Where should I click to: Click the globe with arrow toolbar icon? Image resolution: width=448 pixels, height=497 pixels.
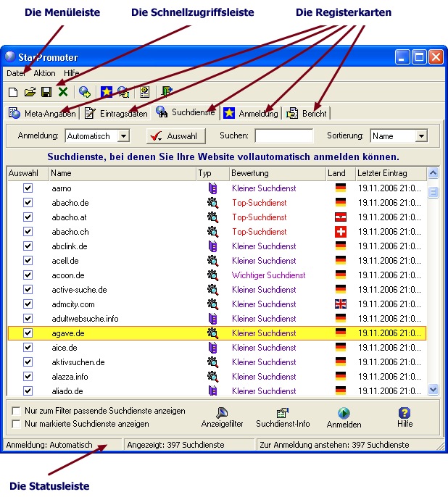[85, 92]
